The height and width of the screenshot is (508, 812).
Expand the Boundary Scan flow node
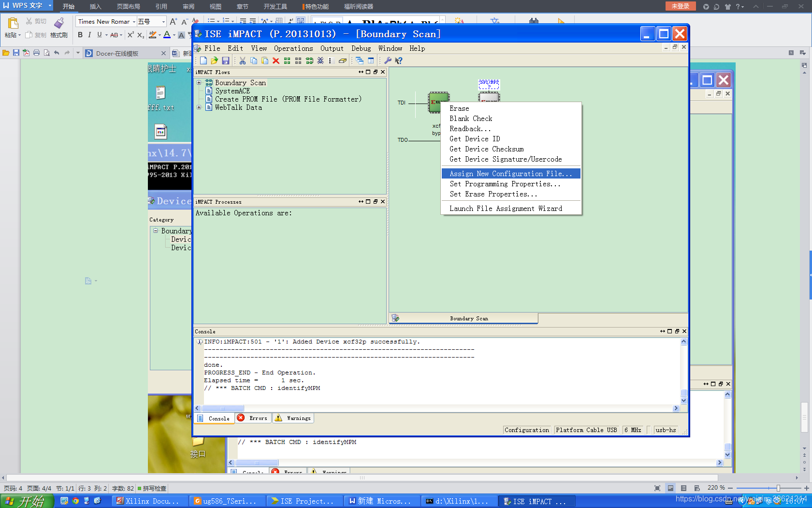(x=199, y=83)
